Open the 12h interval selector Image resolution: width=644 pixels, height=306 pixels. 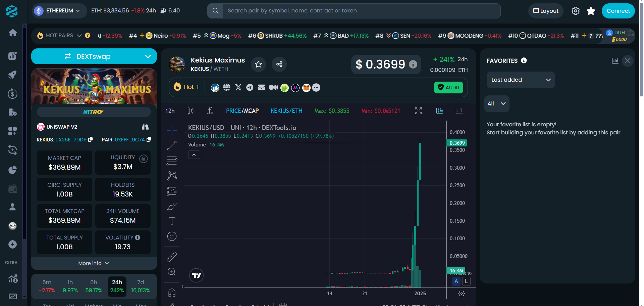click(x=170, y=111)
